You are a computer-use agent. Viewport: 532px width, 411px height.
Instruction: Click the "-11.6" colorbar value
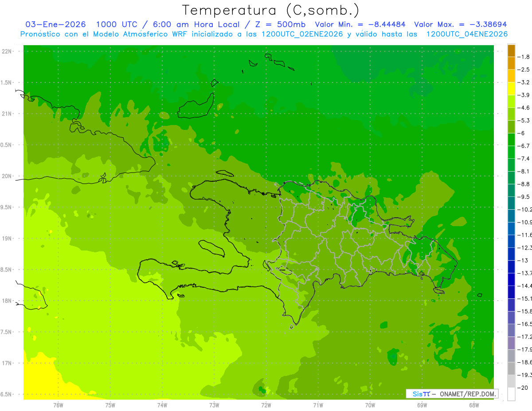[x=524, y=235]
